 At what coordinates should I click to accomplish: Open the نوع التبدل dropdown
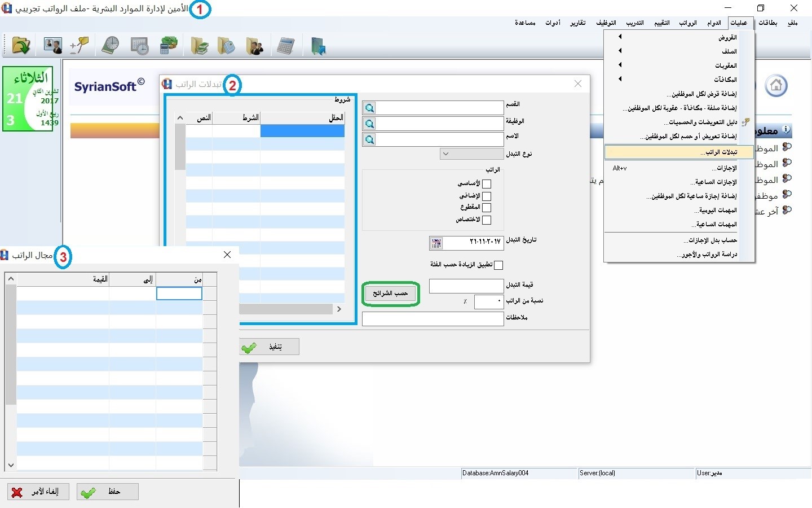click(x=471, y=154)
